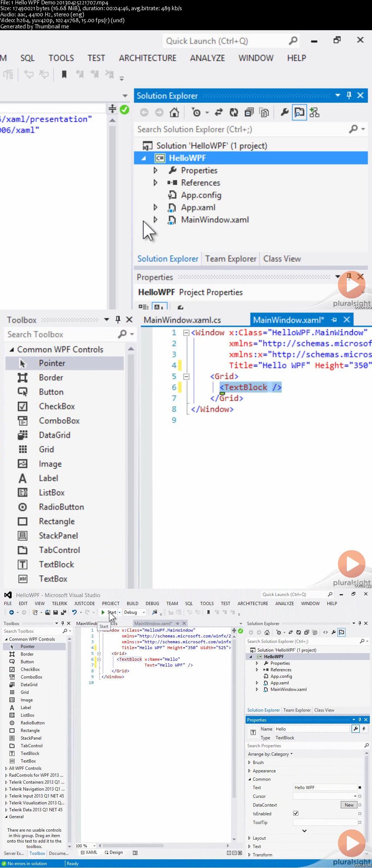Viewport: 372px width, 868px height.
Task: Open the Server Explorer tab at bottom left
Action: (x=14, y=853)
